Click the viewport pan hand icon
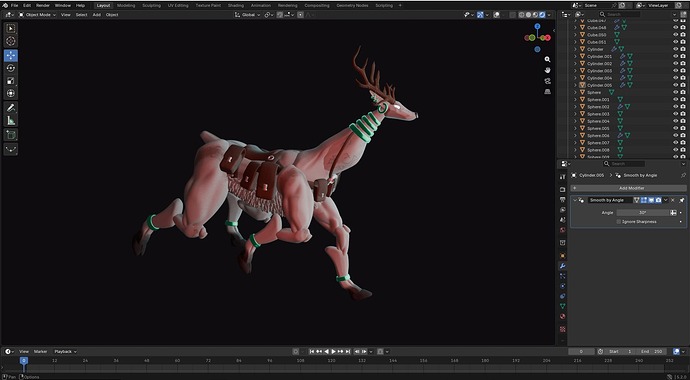 coord(547,70)
